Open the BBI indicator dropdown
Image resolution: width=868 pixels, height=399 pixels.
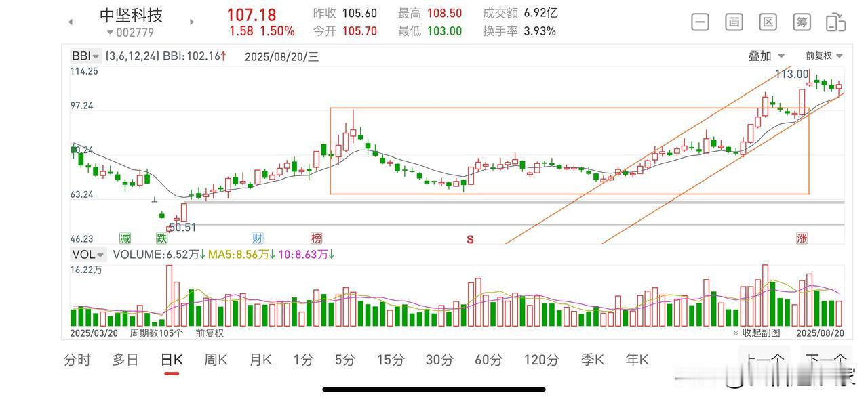86,56
